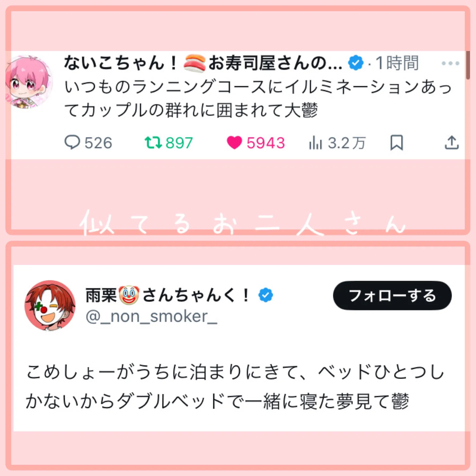
Task: Click the verified badge beside ないこちゃん
Action: [x=356, y=63]
